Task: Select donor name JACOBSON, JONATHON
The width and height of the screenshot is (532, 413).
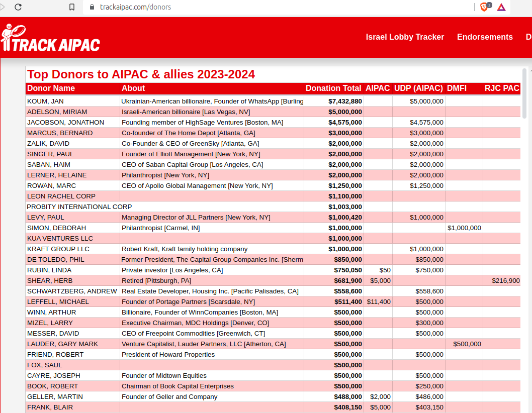Action: coord(65,123)
